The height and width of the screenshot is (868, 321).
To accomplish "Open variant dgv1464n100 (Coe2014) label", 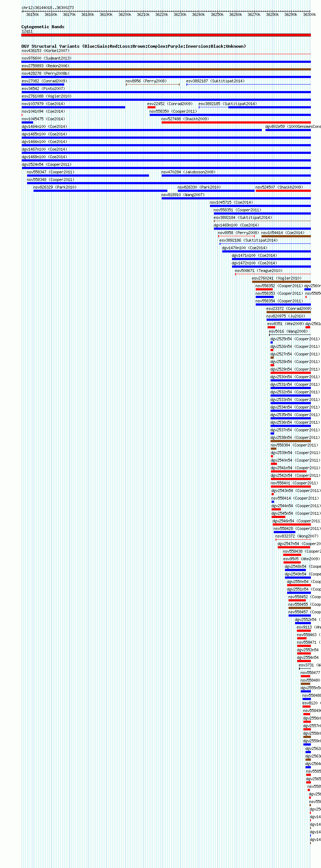I will pyautogui.click(x=44, y=126).
